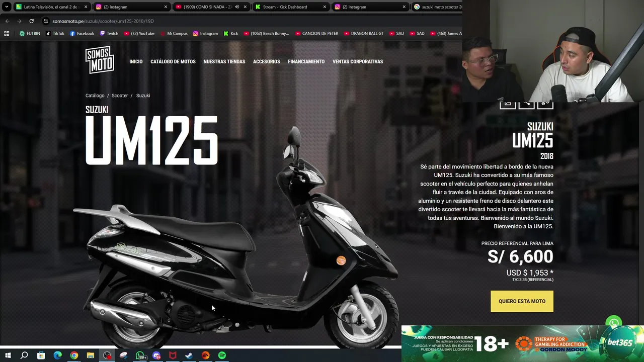
Task: Open the CANCION DE PETER bookmark
Action: click(316, 34)
